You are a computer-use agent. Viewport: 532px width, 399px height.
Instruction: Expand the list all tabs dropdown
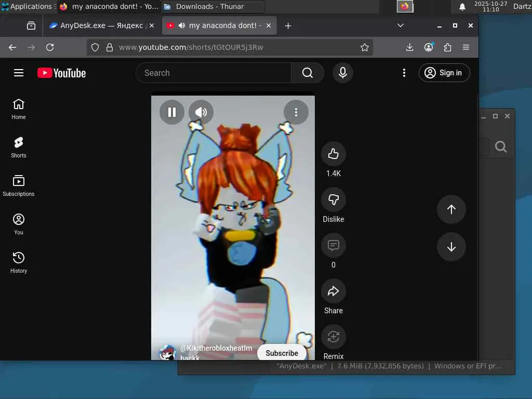click(401, 25)
